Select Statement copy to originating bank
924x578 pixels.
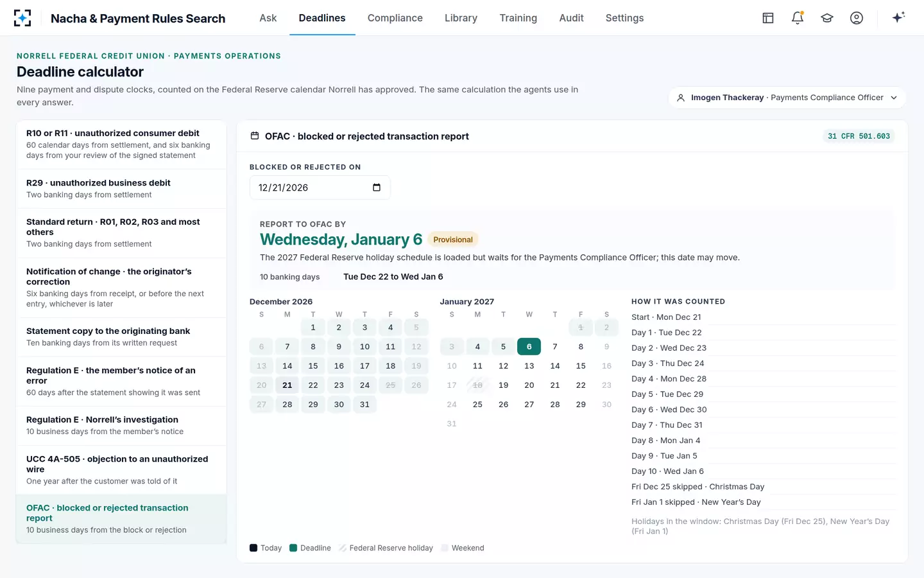(x=121, y=337)
